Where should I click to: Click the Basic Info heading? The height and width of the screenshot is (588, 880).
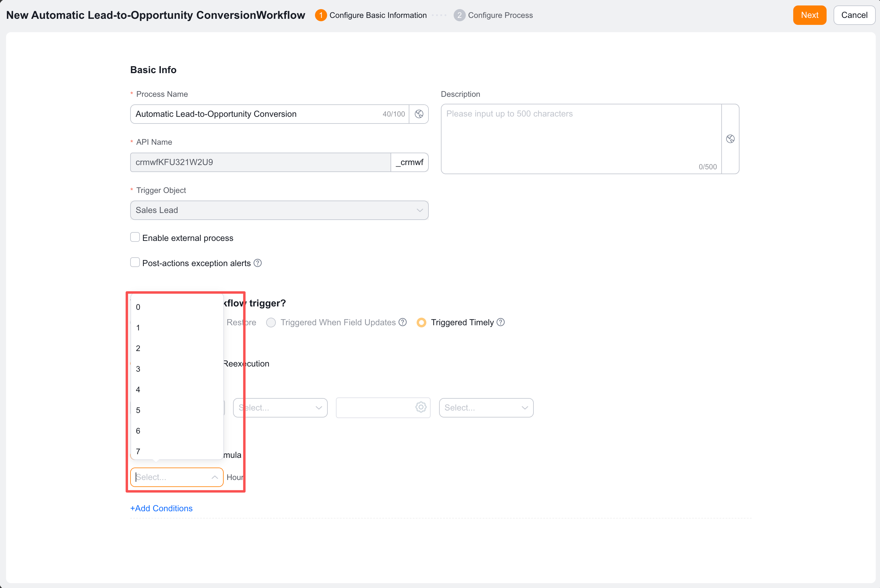(x=153, y=70)
